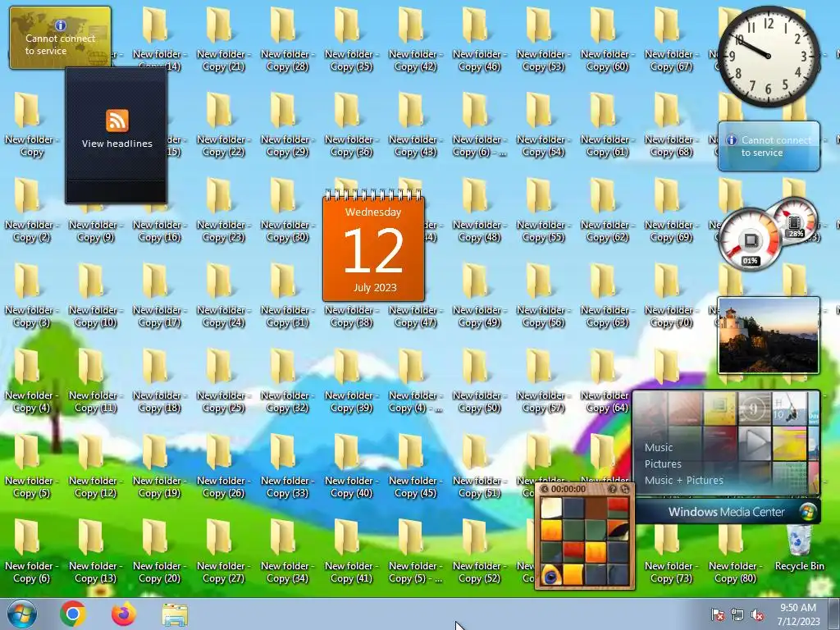Click the small memory usage dial at 28%
The width and height of the screenshot is (840, 630).
[795, 220]
